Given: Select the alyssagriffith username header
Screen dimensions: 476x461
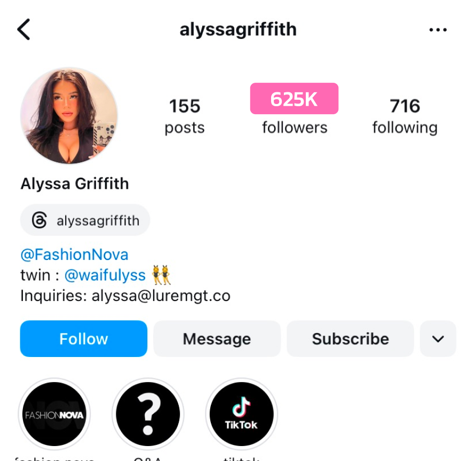Looking at the screenshot, I should [x=238, y=29].
